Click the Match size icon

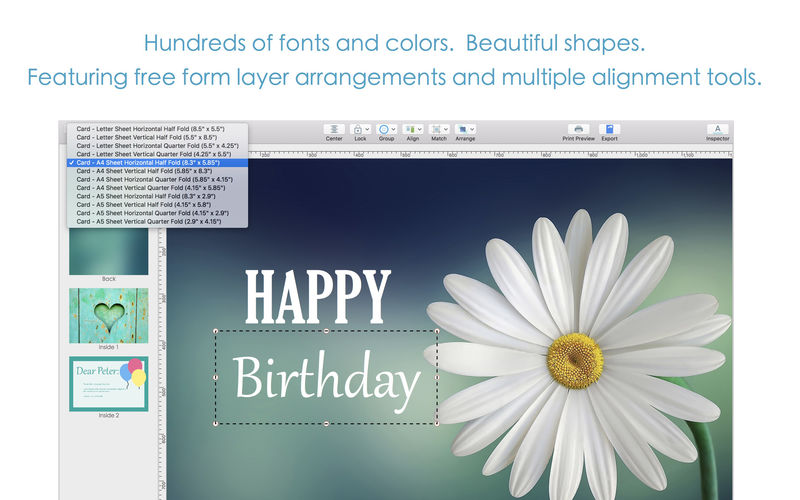coord(436,129)
